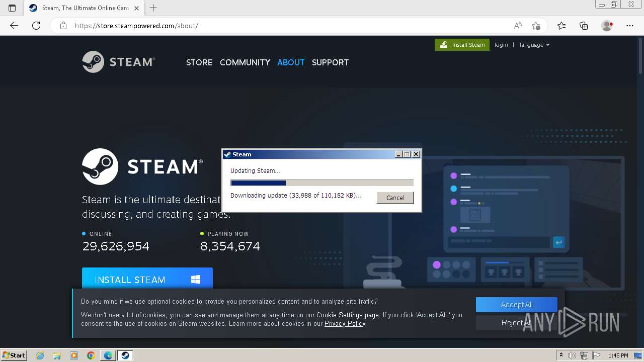Select the ABOUT menu item

(291, 62)
